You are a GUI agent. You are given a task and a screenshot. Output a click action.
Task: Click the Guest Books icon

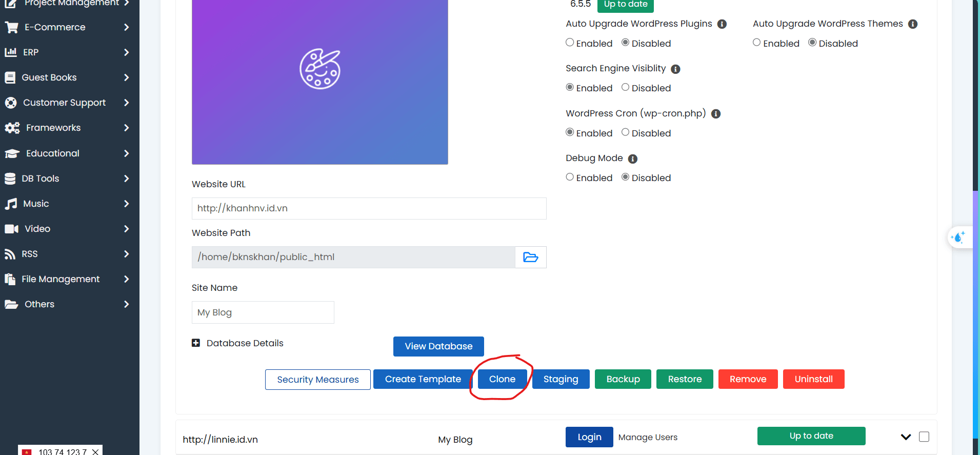tap(10, 77)
